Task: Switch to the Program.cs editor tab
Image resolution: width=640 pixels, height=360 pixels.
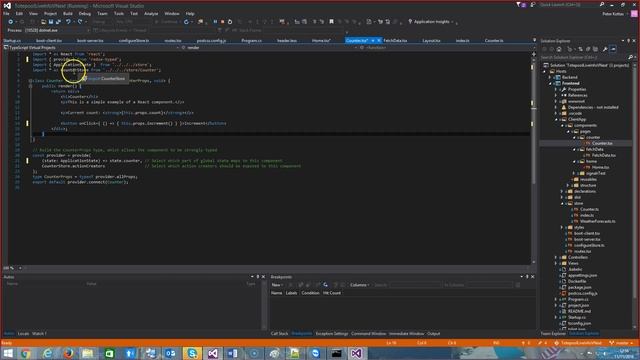Action: [x=251, y=41]
